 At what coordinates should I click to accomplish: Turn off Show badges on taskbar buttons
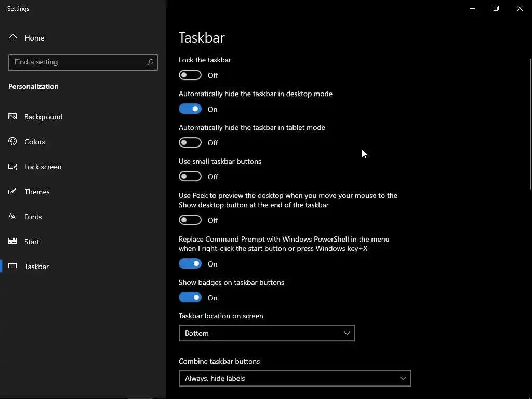(190, 298)
